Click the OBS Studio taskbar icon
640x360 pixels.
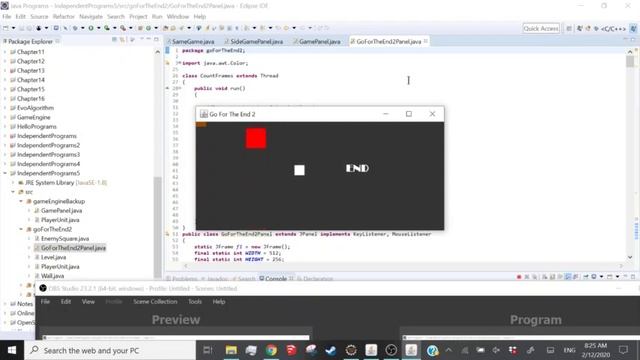click(x=391, y=350)
